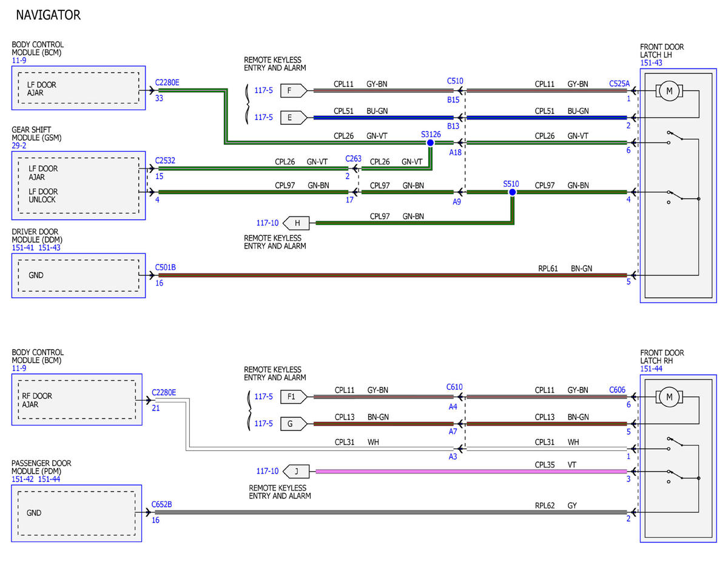Select the CPL35 VT wire label
The height and width of the screenshot is (562, 728).
point(555,465)
